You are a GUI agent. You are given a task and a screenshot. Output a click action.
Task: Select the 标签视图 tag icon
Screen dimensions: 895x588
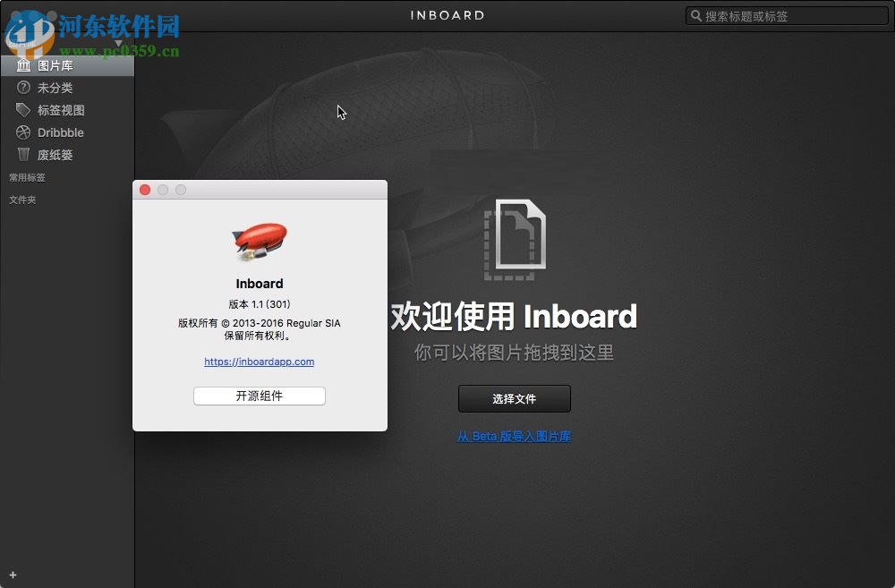point(23,109)
